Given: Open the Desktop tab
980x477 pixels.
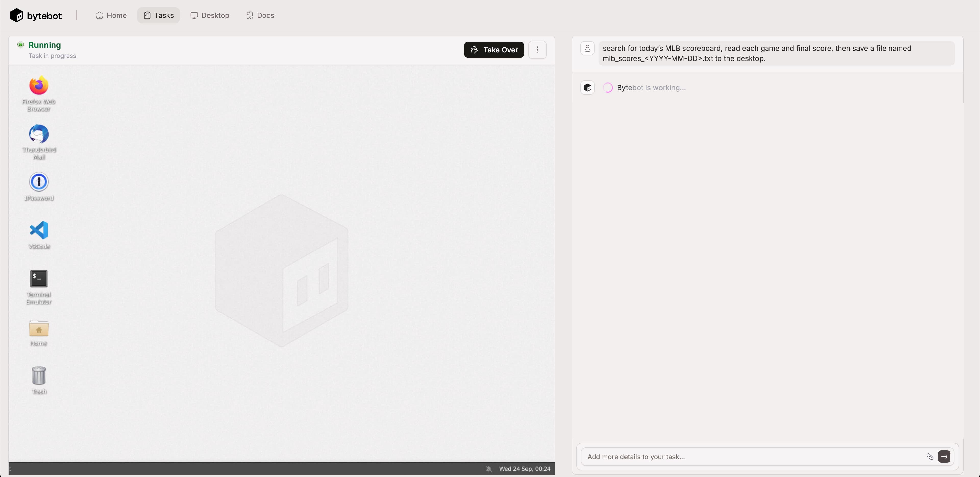Looking at the screenshot, I should coord(210,16).
